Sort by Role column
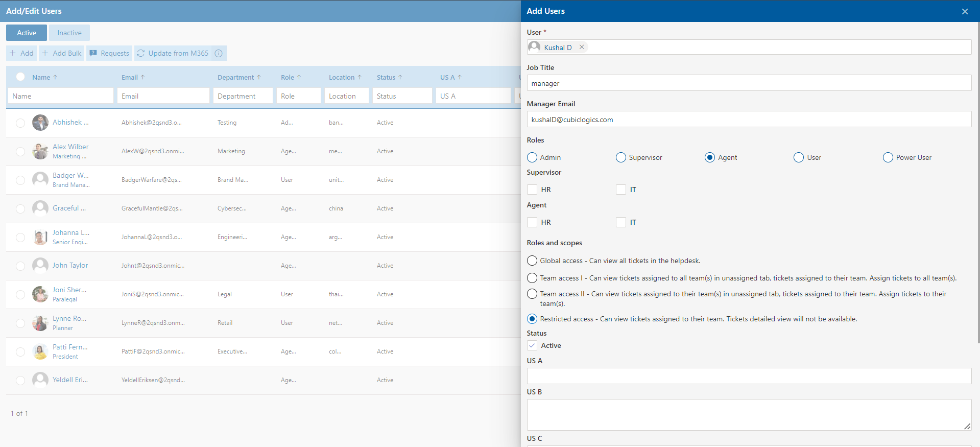The width and height of the screenshot is (980, 447). 291,77
